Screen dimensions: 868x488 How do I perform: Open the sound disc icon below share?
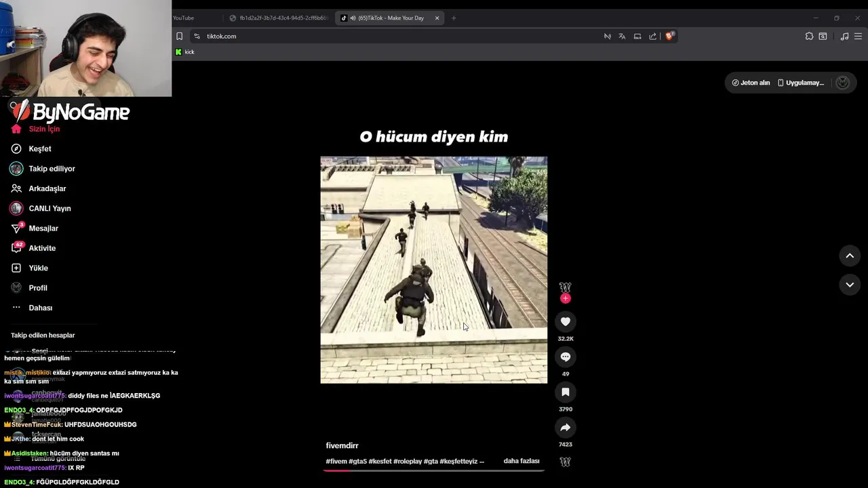pos(566,462)
